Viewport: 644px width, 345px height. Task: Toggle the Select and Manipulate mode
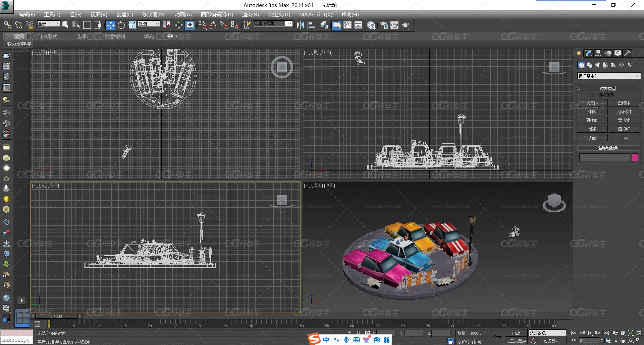coord(179,25)
